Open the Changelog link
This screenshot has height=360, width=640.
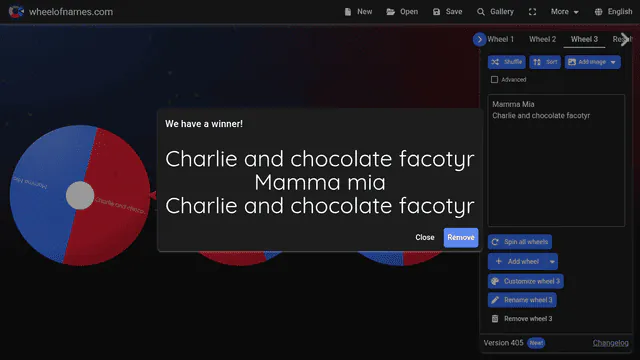click(x=611, y=343)
